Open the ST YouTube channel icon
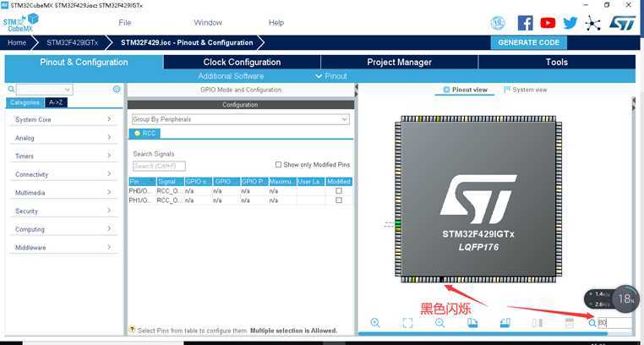 tap(548, 23)
